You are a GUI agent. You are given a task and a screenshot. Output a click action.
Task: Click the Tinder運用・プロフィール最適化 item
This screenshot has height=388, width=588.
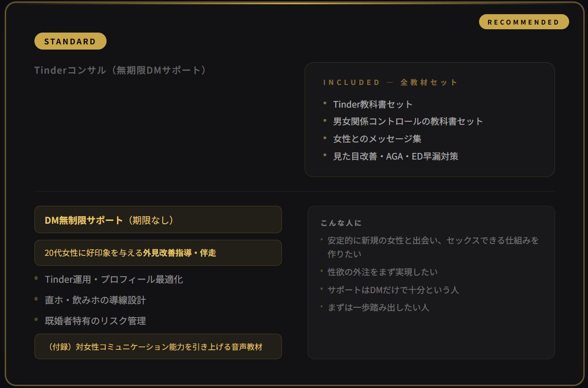tap(114, 279)
